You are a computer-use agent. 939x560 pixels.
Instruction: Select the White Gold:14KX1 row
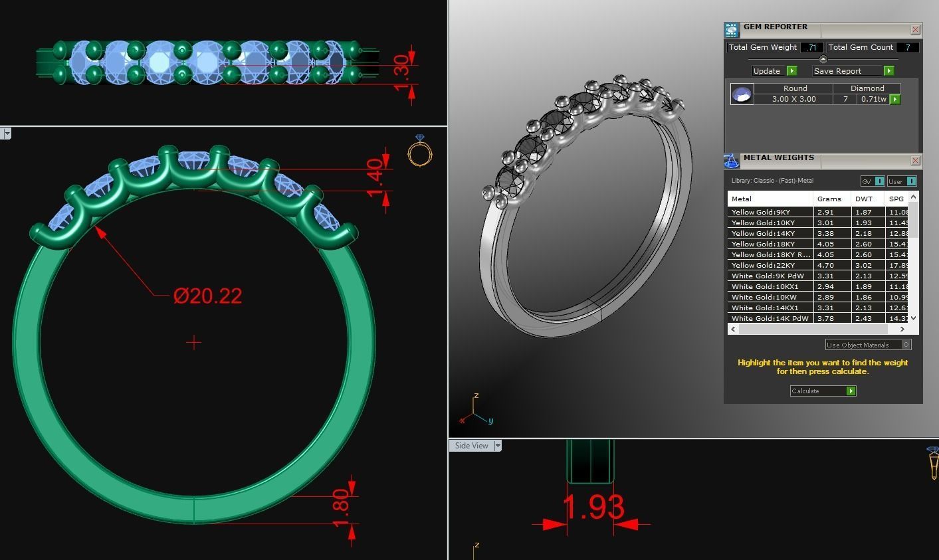[818, 308]
